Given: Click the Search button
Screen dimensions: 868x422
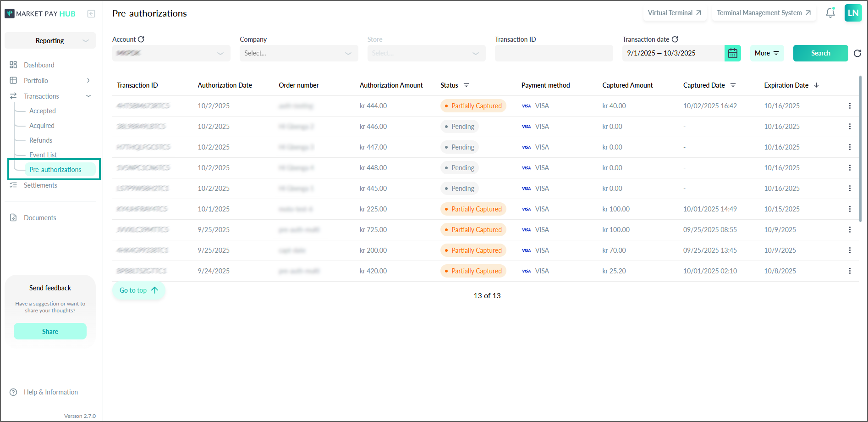Looking at the screenshot, I should click(x=820, y=53).
